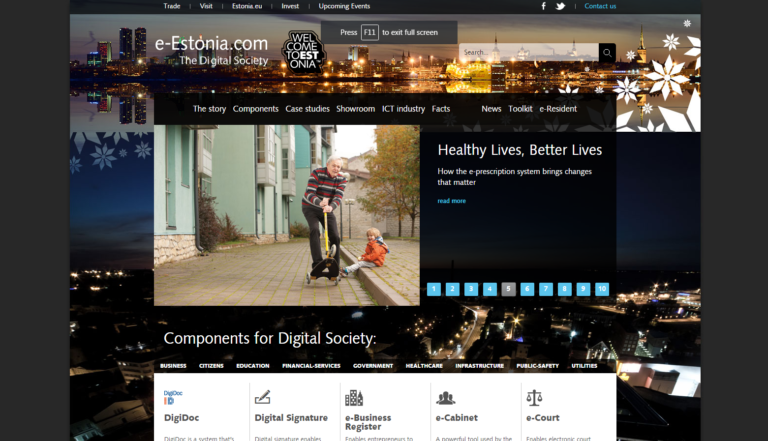Go to slide 7
This screenshot has height=441, width=768.
tap(546, 289)
